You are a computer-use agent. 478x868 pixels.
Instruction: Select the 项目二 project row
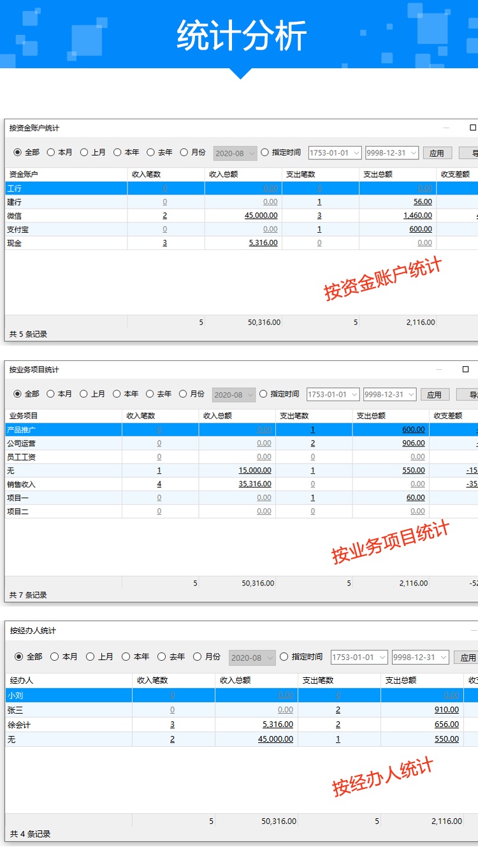242,511
